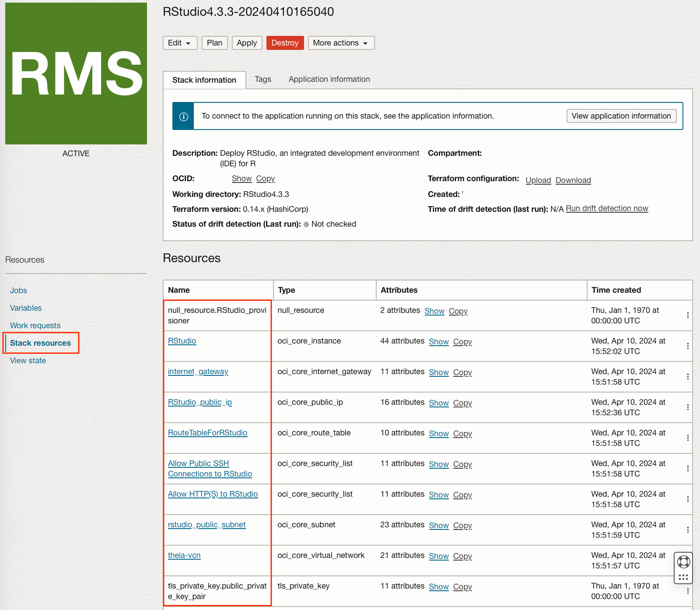Screen dimensions: 700x610
Task: Open the theia-vcn resource link
Action: pos(184,555)
